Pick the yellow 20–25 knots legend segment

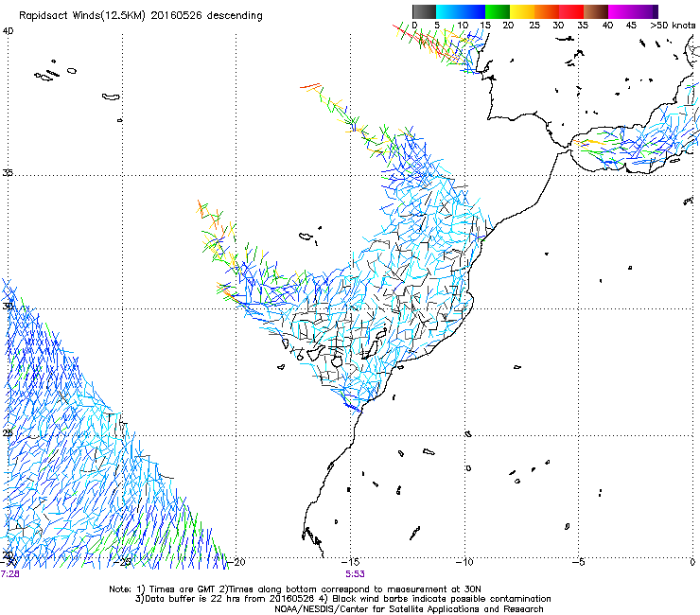point(522,11)
